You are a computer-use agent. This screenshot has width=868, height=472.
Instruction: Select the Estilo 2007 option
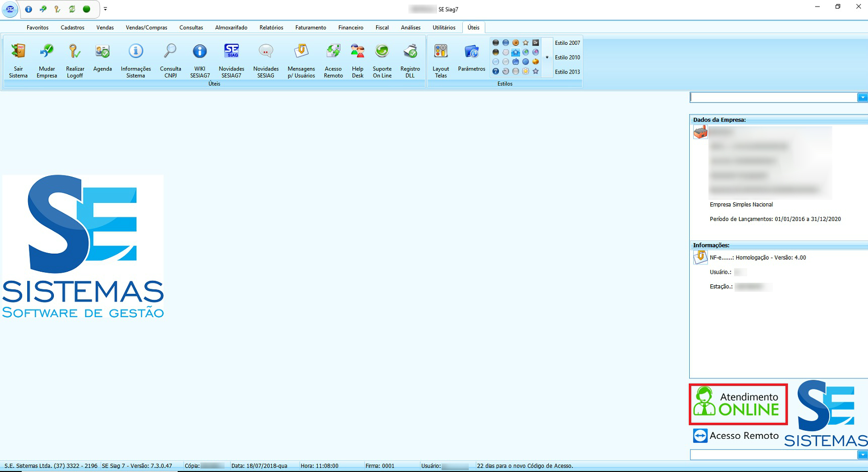[567, 43]
